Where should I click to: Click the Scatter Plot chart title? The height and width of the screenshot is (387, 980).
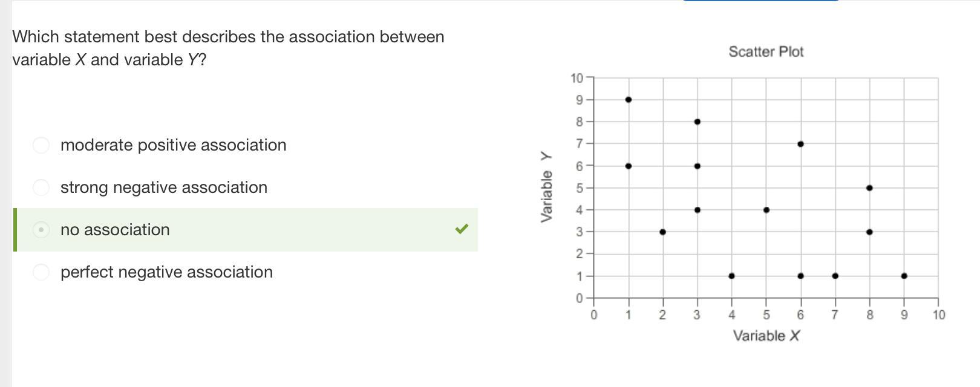766,52
